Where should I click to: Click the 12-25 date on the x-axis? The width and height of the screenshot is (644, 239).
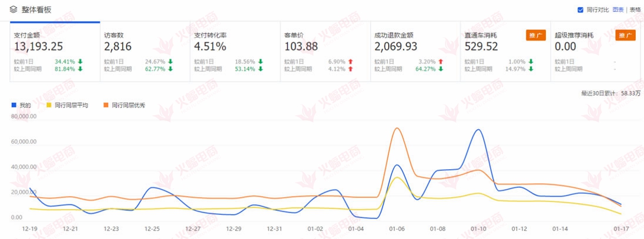pos(152,228)
